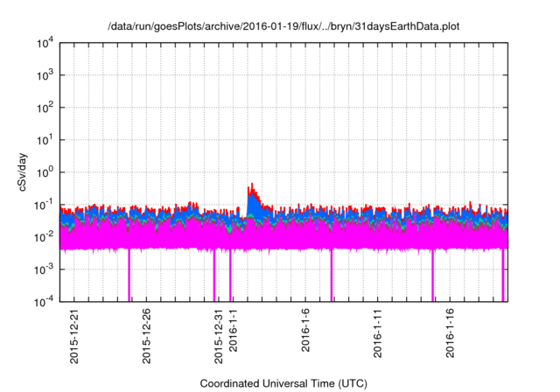This screenshot has width=560, height=392.
Task: Click the '2016-1-1' date tick label
Action: [233, 330]
